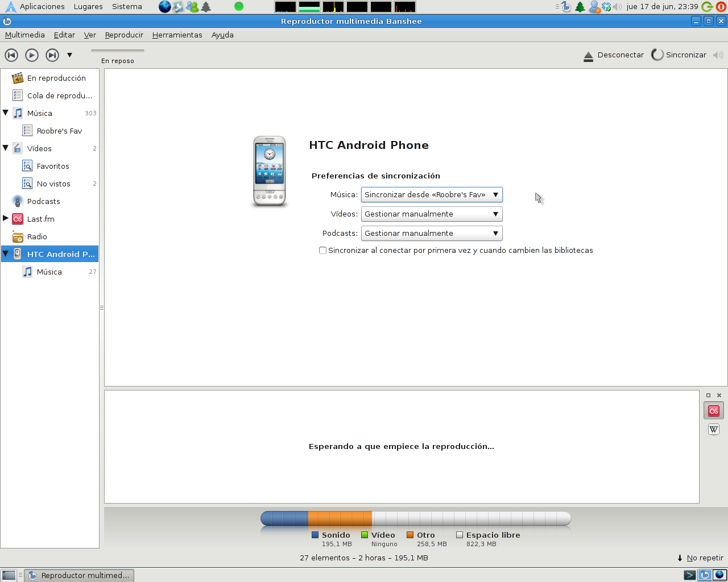
Task: Open the Wikipedia context pane icon
Action: pyautogui.click(x=713, y=429)
